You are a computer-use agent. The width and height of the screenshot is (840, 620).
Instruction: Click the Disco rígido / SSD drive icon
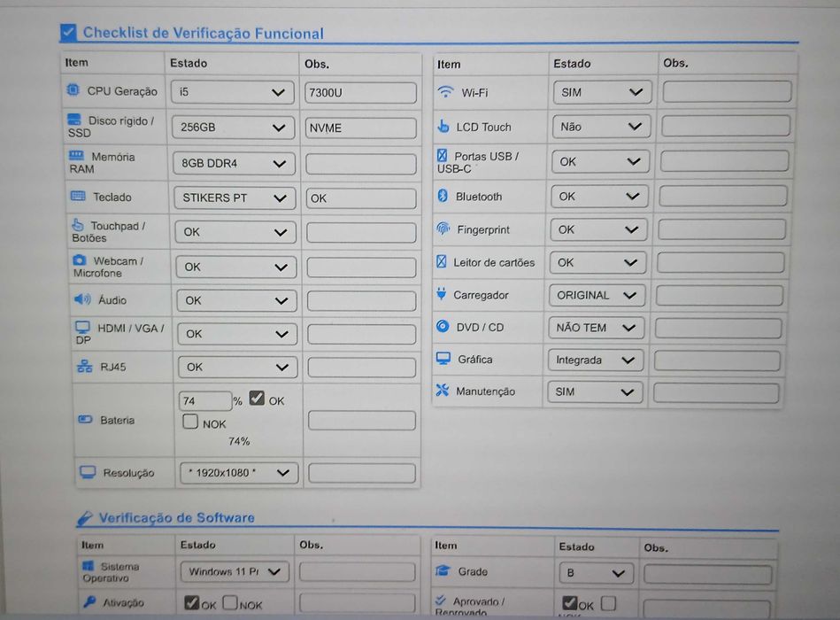(74, 119)
